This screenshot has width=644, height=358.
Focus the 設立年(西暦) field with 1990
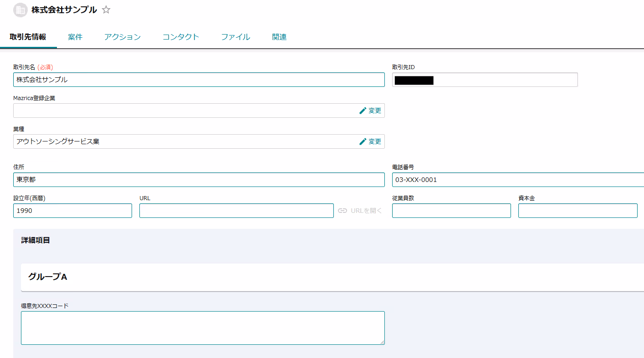72,211
